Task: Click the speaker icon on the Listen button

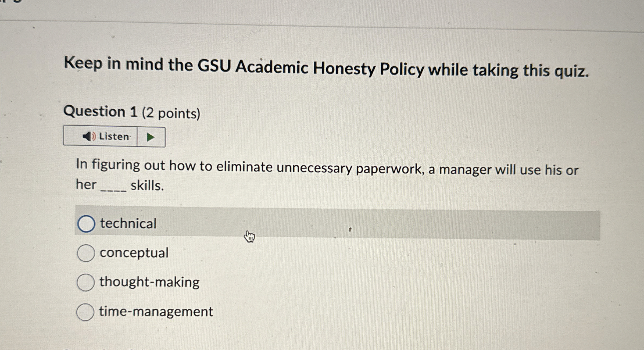Action: (x=88, y=137)
